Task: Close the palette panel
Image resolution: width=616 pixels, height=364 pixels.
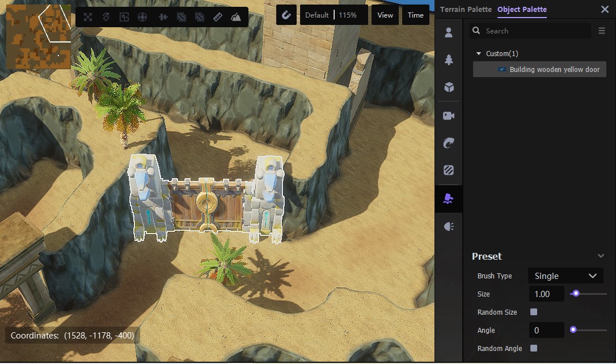Action: pyautogui.click(x=605, y=9)
